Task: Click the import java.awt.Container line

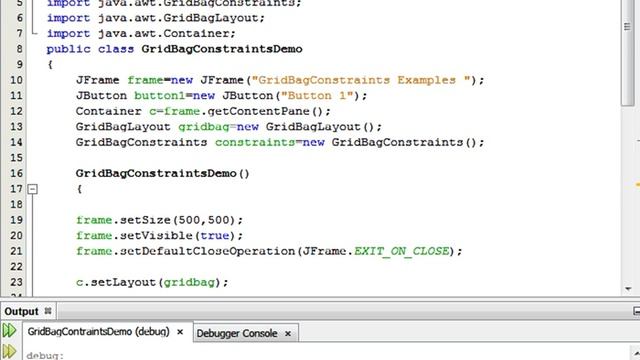Action: click(x=141, y=33)
